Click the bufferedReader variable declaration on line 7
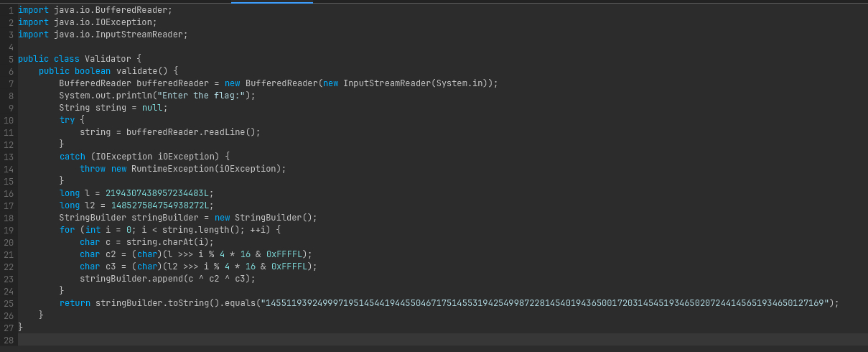Viewport: 868px width, 352px height. 172,83
